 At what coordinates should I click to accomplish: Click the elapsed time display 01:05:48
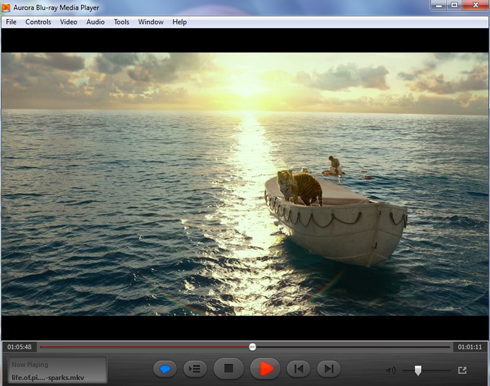tap(19, 347)
